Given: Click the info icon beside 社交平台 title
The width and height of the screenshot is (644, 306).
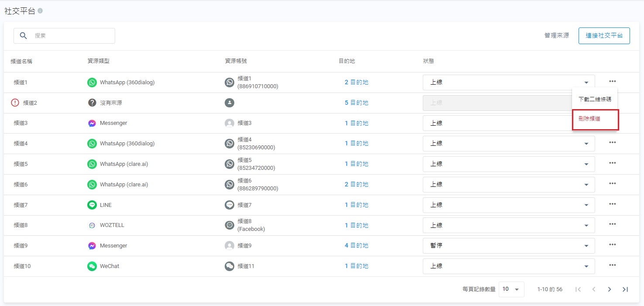Looking at the screenshot, I should coord(40,11).
